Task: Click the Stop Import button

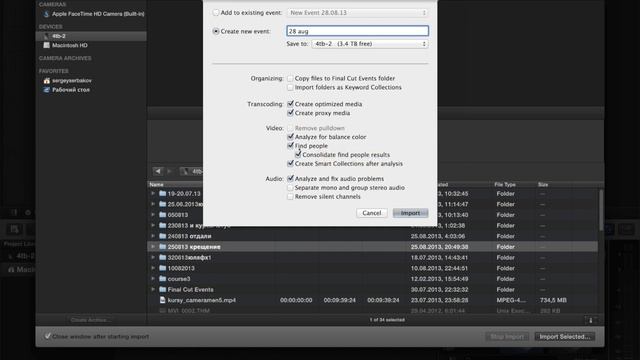Action: [507, 337]
